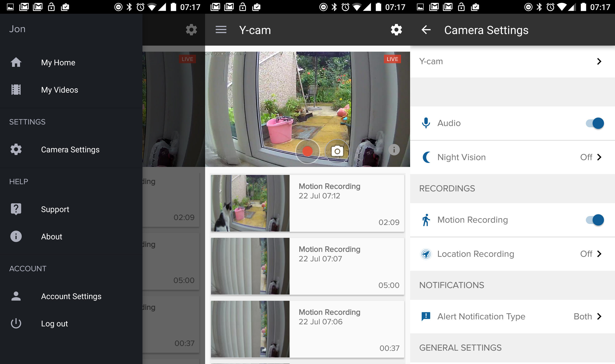Open Location Recording options via its chevron
Image resolution: width=615 pixels, height=364 pixels.
point(599,254)
